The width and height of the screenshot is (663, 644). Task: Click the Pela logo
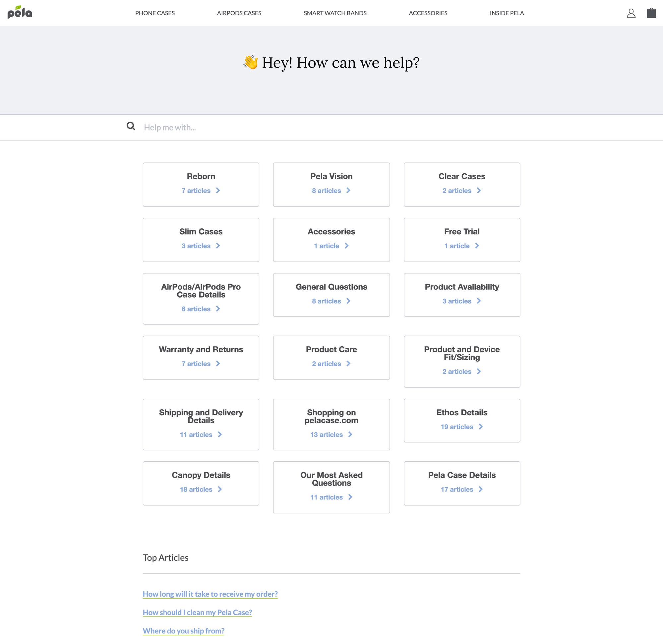(x=20, y=13)
